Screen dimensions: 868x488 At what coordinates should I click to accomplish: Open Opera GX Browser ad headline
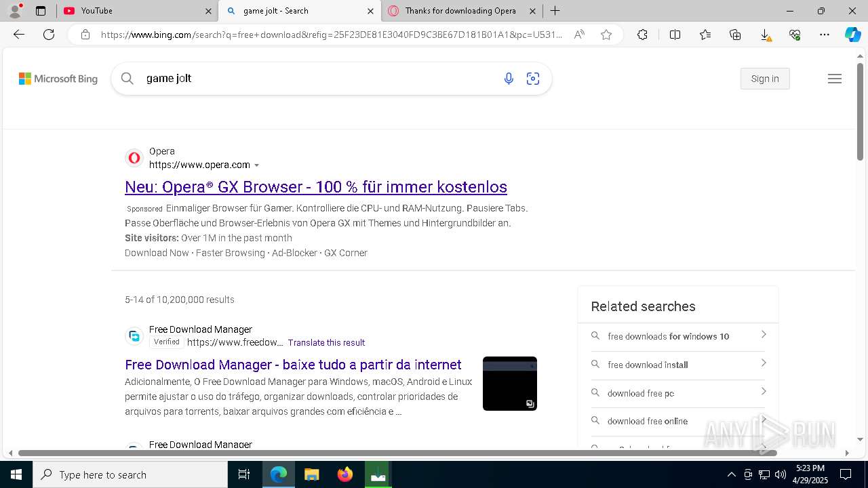click(x=316, y=187)
